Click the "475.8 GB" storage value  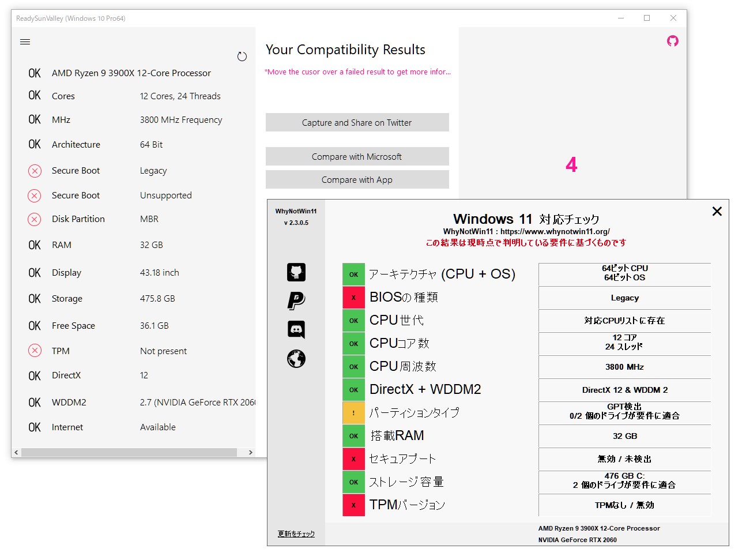point(157,299)
